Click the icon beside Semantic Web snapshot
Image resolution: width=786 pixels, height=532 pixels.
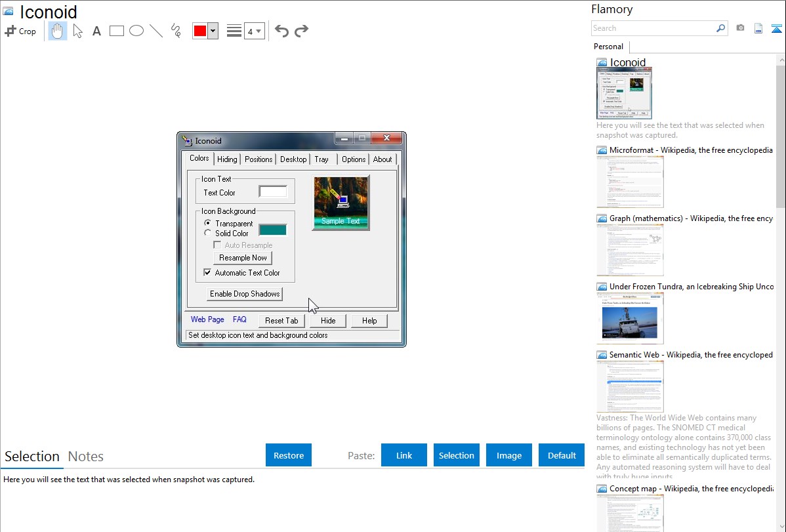tap(602, 355)
